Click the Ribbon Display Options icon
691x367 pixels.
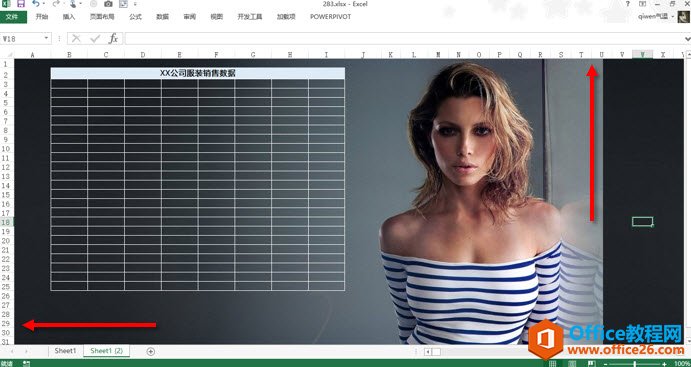[643, 4]
